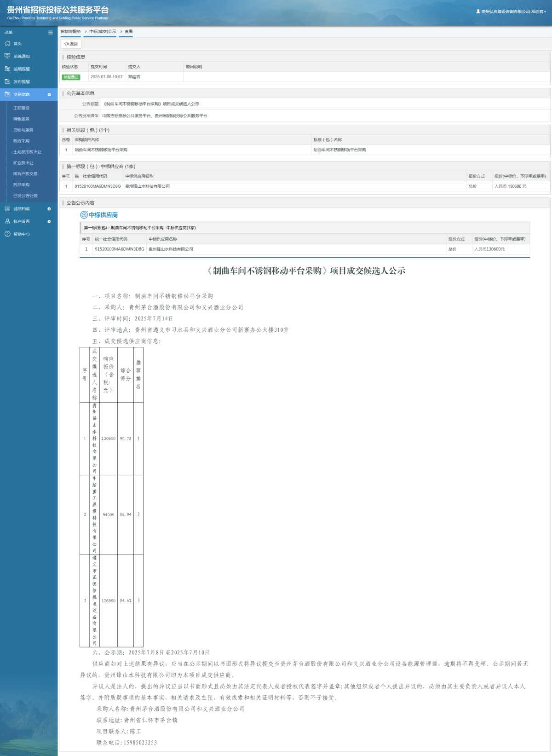Select 工程建设 in the sidebar submenu
This screenshot has width=552, height=756.
click(21, 108)
